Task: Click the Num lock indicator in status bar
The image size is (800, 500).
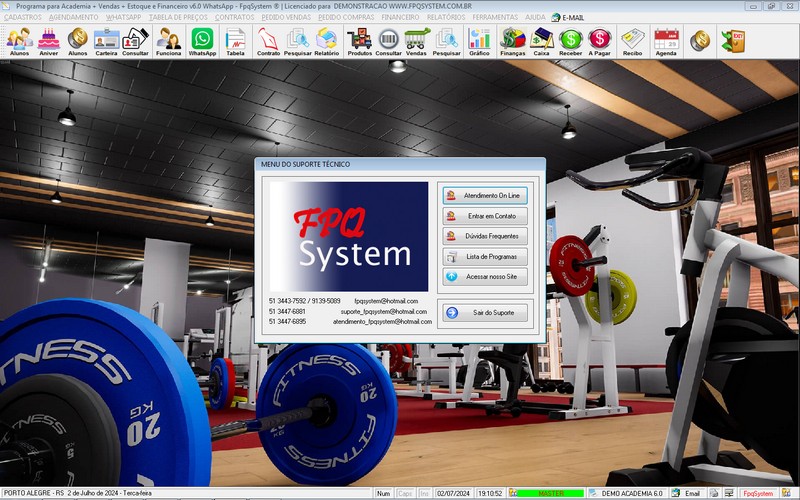Action: [x=383, y=493]
